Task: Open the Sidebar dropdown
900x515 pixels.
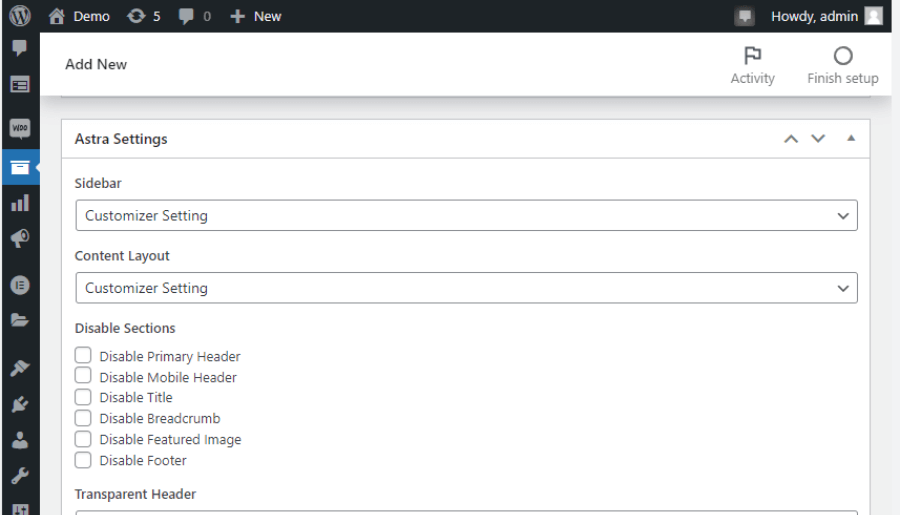Action: [x=466, y=215]
